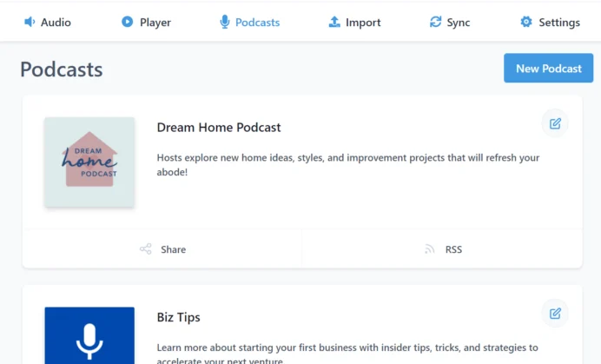Image resolution: width=601 pixels, height=364 pixels.
Task: Open the Dream Home Podcast title
Action: pos(219,128)
